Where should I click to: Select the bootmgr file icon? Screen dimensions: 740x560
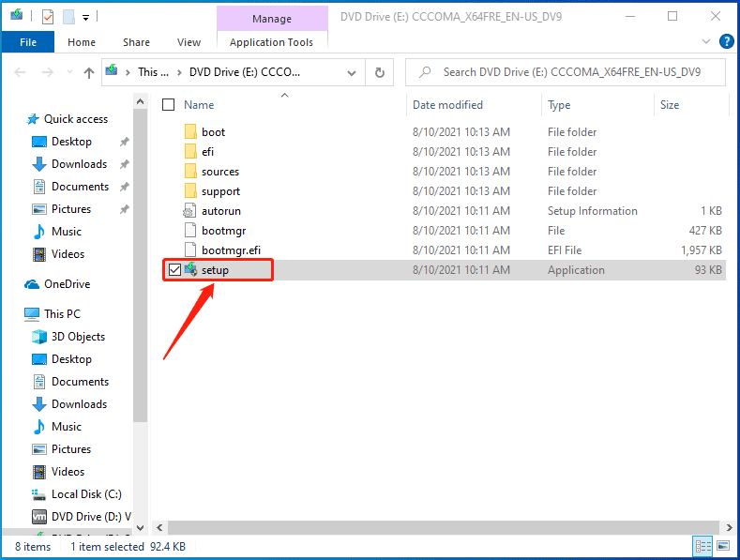pyautogui.click(x=190, y=231)
